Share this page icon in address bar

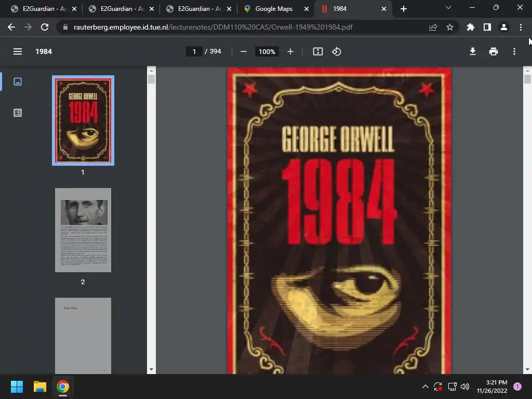click(433, 27)
